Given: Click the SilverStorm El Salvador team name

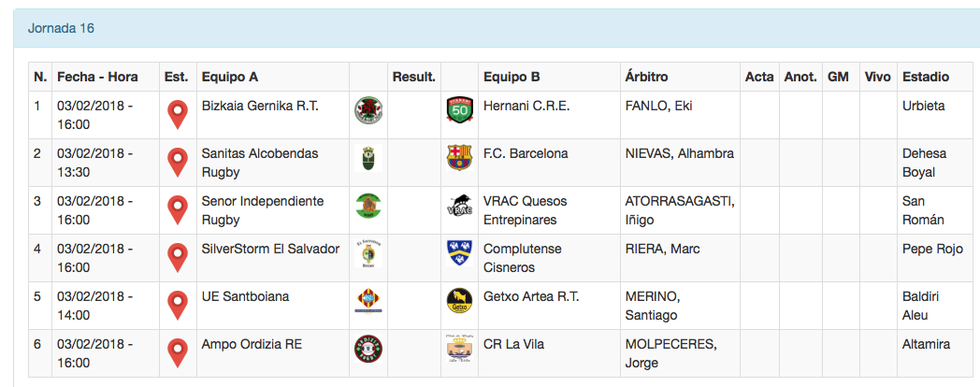Looking at the screenshot, I should [x=270, y=249].
